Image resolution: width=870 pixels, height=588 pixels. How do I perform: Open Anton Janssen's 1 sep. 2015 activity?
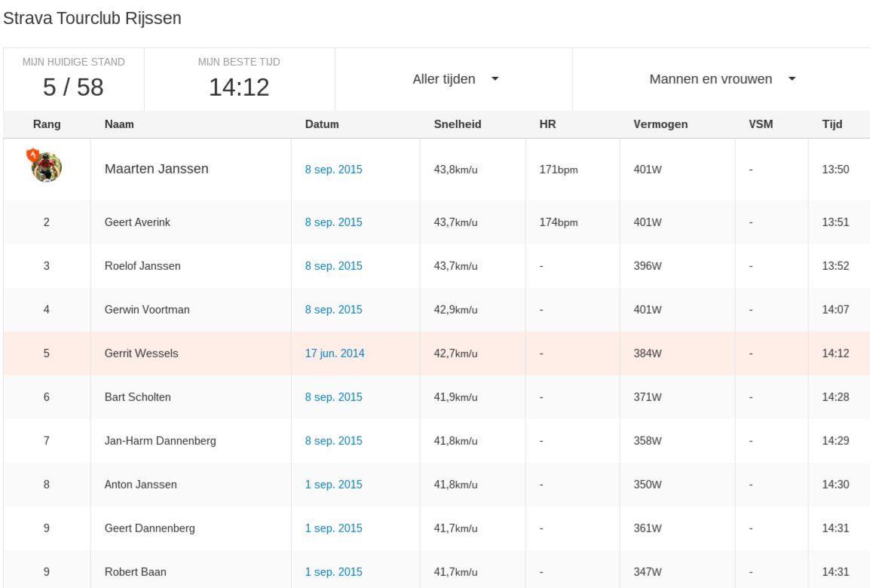point(333,485)
